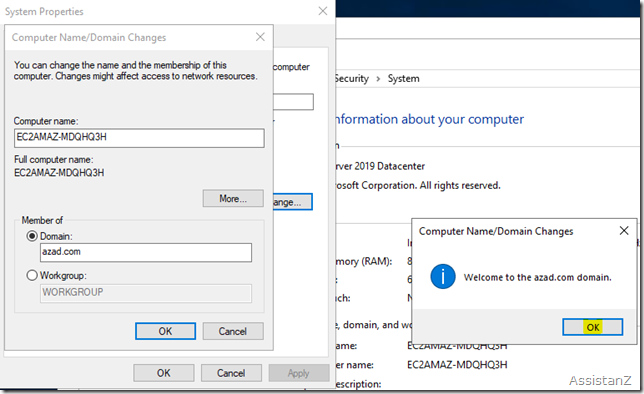
Task: Click the blue information icon in welcome dialog
Action: click(442, 276)
